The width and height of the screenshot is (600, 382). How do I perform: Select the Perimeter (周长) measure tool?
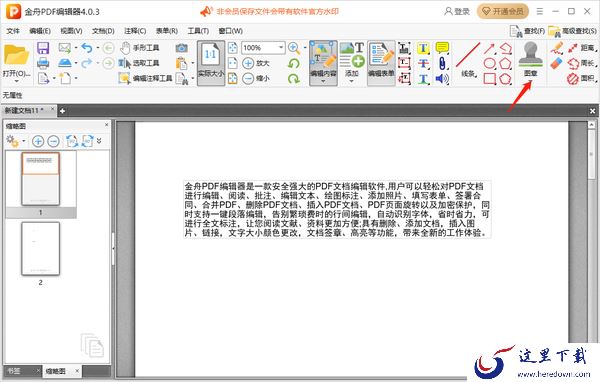(582, 63)
